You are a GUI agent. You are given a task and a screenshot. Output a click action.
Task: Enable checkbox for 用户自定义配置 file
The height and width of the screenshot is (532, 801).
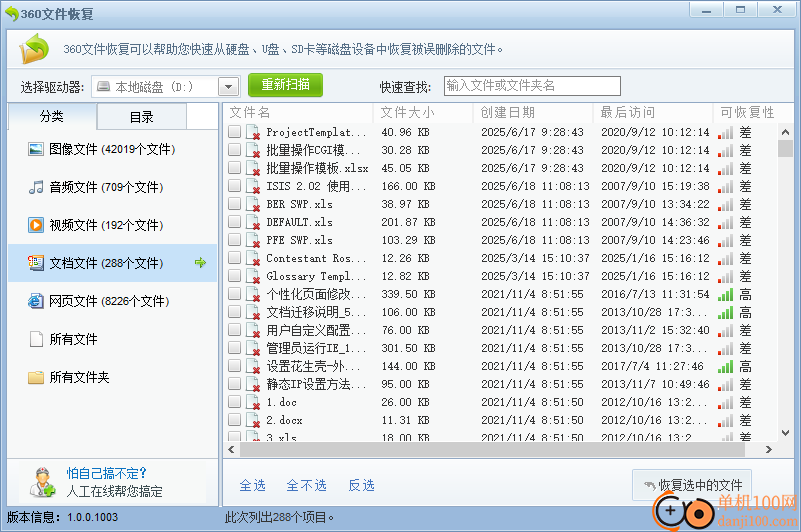tap(234, 330)
